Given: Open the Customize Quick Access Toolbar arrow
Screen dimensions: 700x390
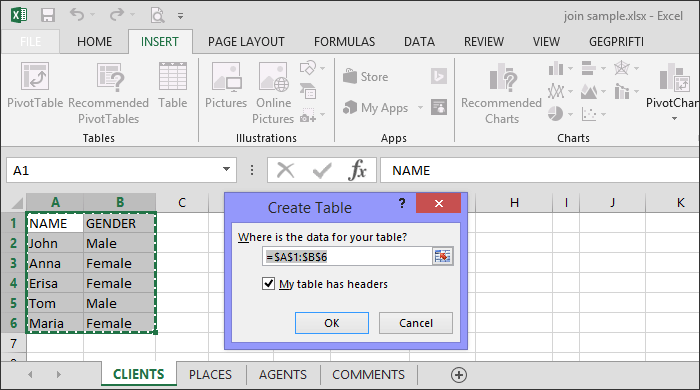Looking at the screenshot, I should [180, 16].
